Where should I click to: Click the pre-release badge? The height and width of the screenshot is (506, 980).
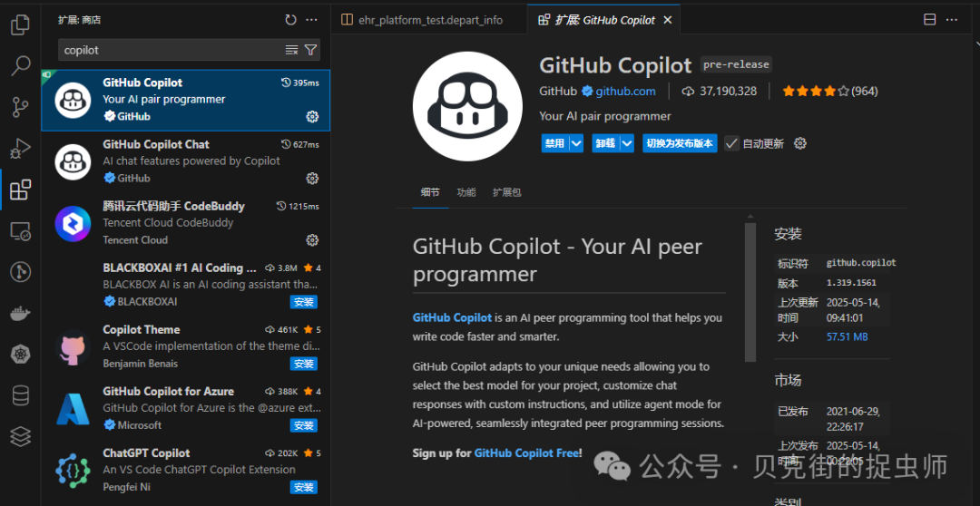[736, 64]
